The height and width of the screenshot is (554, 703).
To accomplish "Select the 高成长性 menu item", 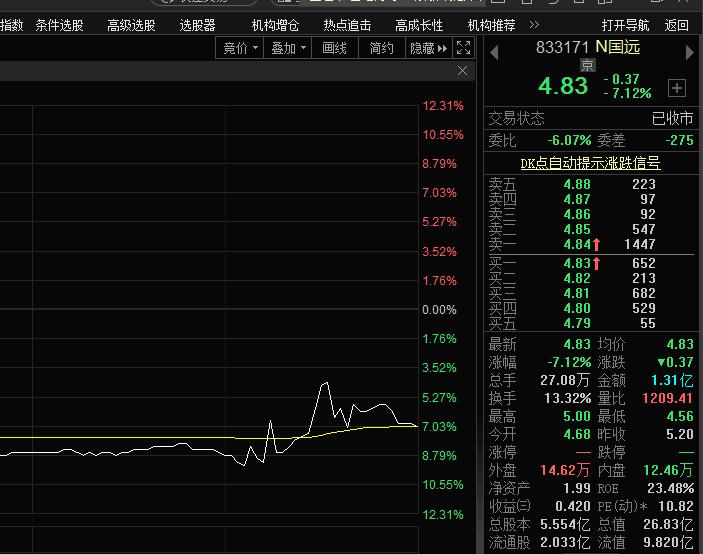I will [419, 25].
